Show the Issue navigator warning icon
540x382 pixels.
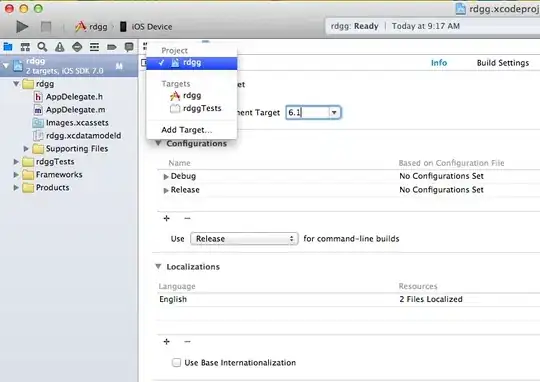pos(60,47)
